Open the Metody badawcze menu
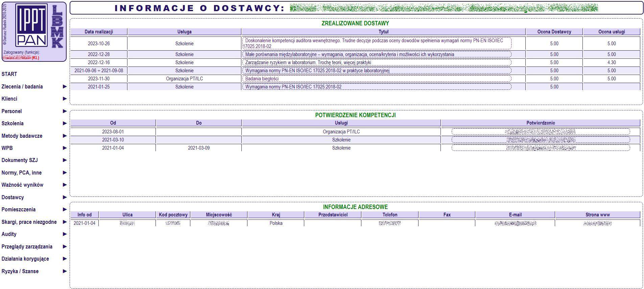 [22, 136]
